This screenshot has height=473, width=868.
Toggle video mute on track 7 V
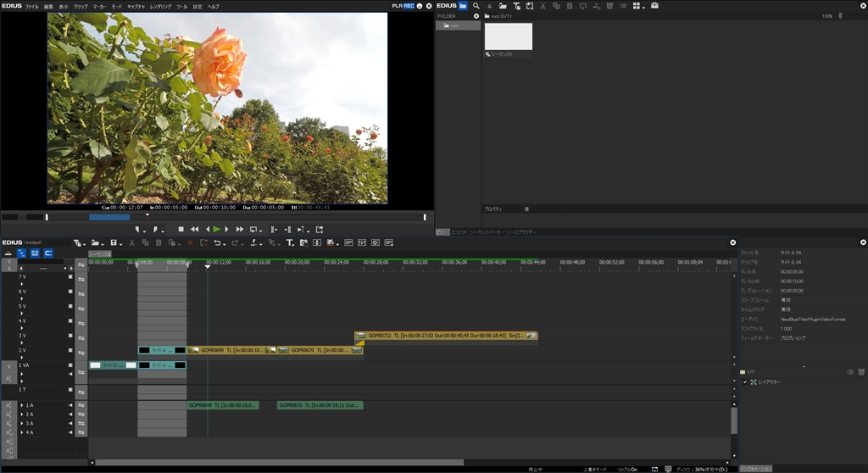click(x=70, y=277)
